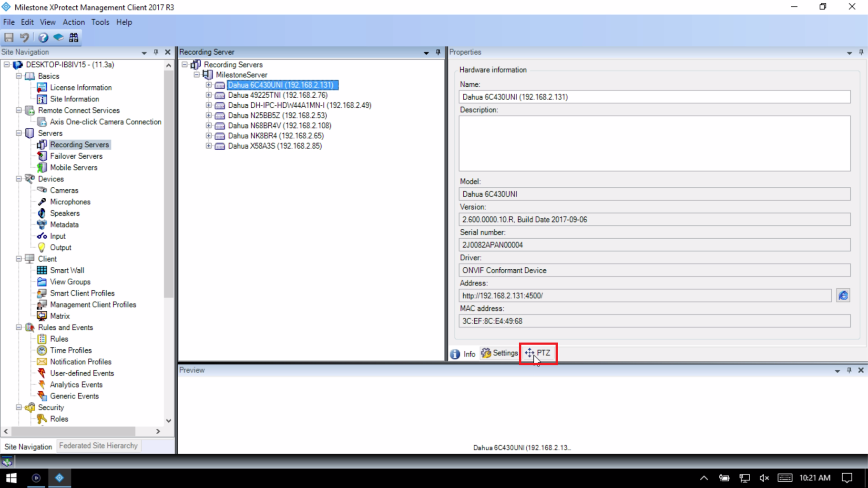Collapse the MilestoneServer tree node

tap(196, 75)
